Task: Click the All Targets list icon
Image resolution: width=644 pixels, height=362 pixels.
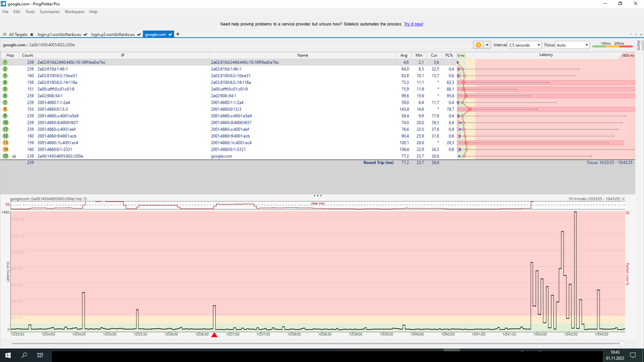Action: (5, 35)
